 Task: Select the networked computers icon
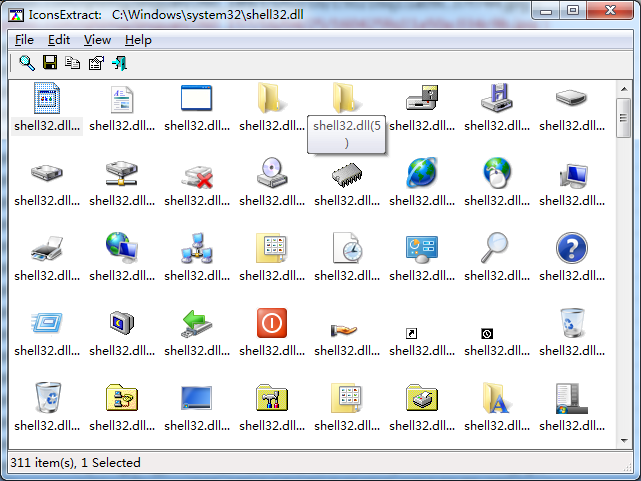tap(197, 248)
